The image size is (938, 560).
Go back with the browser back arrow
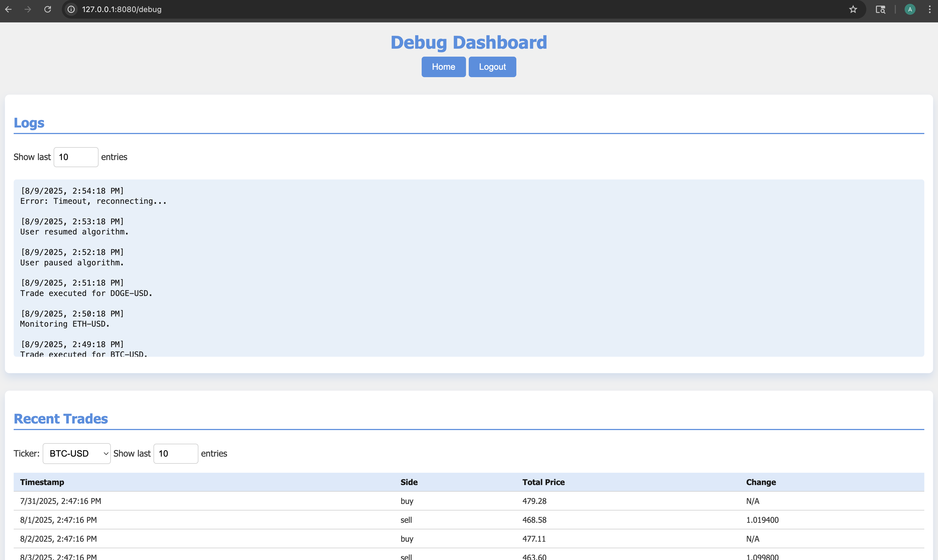click(8, 9)
